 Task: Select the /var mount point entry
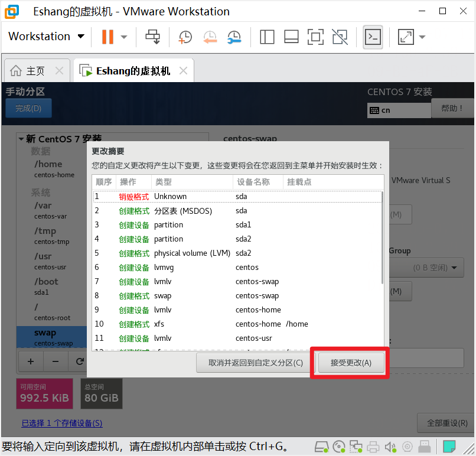click(x=51, y=210)
